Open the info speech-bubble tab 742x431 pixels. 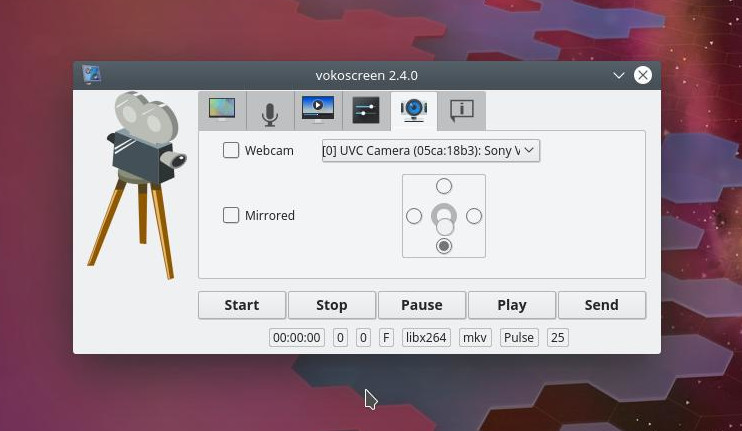[461, 110]
